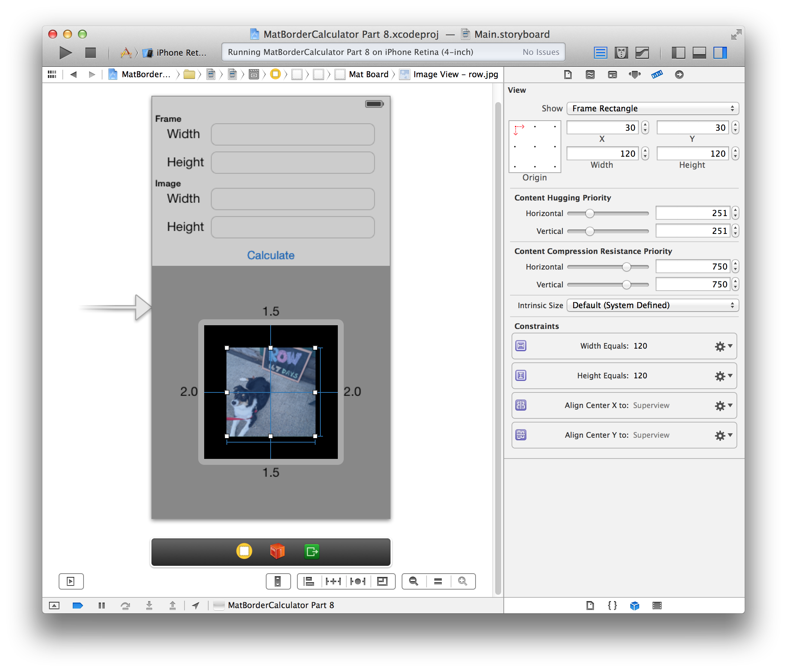
Task: Select the Attributes inspector icon
Action: [x=635, y=75]
